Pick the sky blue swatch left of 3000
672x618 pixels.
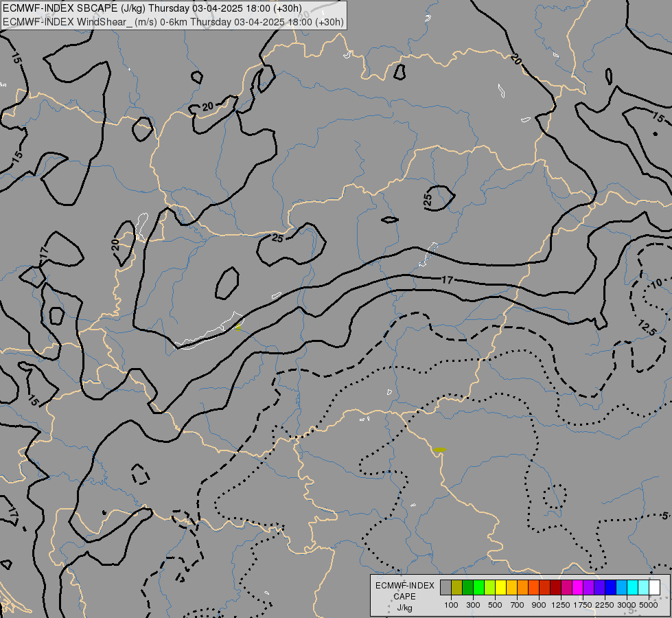pos(622,588)
